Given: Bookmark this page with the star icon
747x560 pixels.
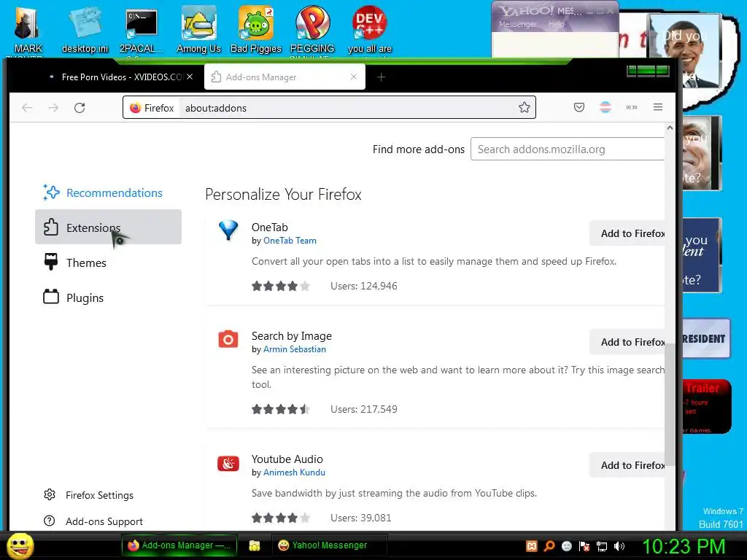Looking at the screenshot, I should click(524, 108).
